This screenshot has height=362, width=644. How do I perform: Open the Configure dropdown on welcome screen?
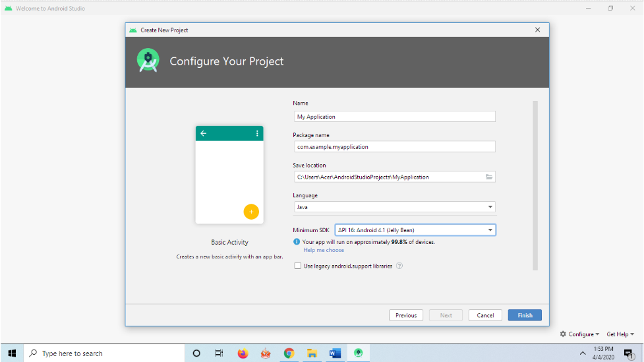tap(580, 334)
